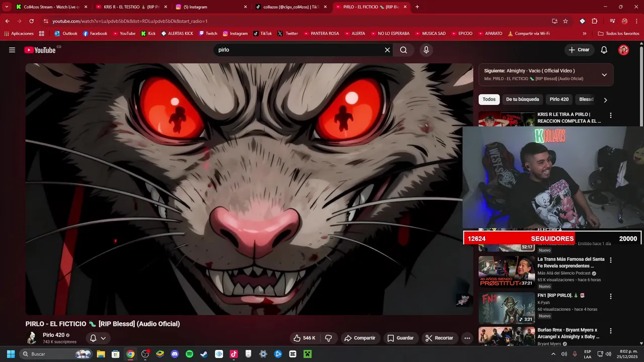Like the video with 546 K likes
This screenshot has width=644, height=362.
coord(304,338)
